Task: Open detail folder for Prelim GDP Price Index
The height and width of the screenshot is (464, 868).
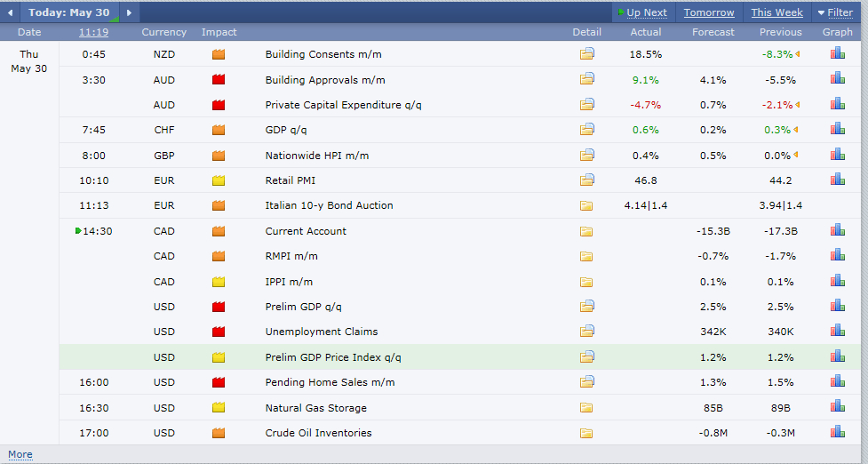Action: coord(586,356)
